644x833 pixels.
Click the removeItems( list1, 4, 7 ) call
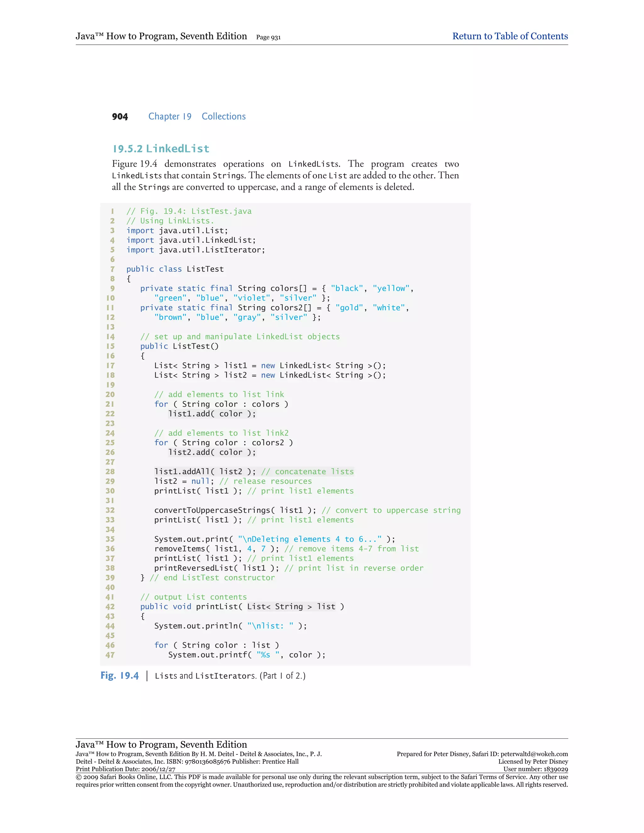216,549
